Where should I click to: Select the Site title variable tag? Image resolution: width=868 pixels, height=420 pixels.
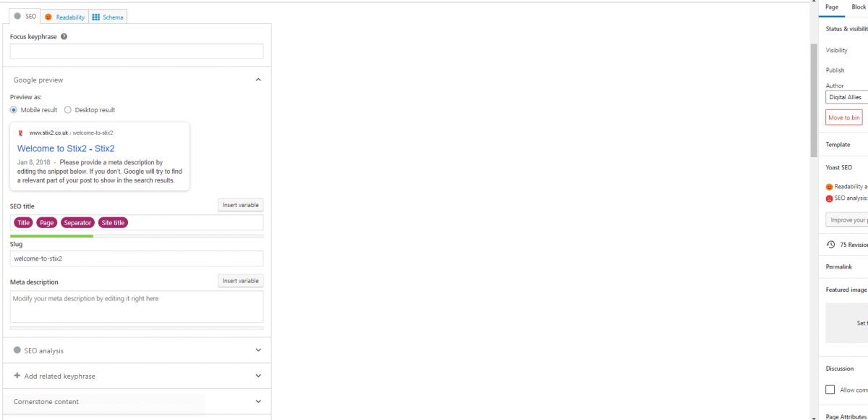coord(113,222)
